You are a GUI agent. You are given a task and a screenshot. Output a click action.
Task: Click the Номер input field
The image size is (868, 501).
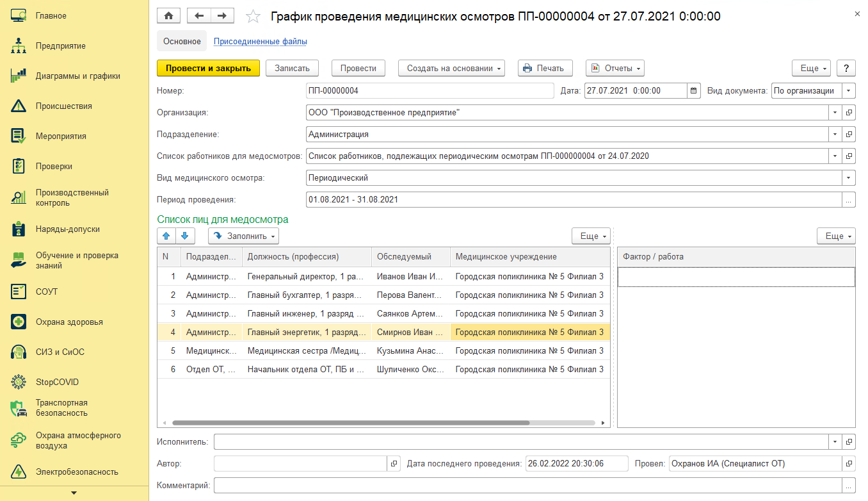pyautogui.click(x=430, y=91)
